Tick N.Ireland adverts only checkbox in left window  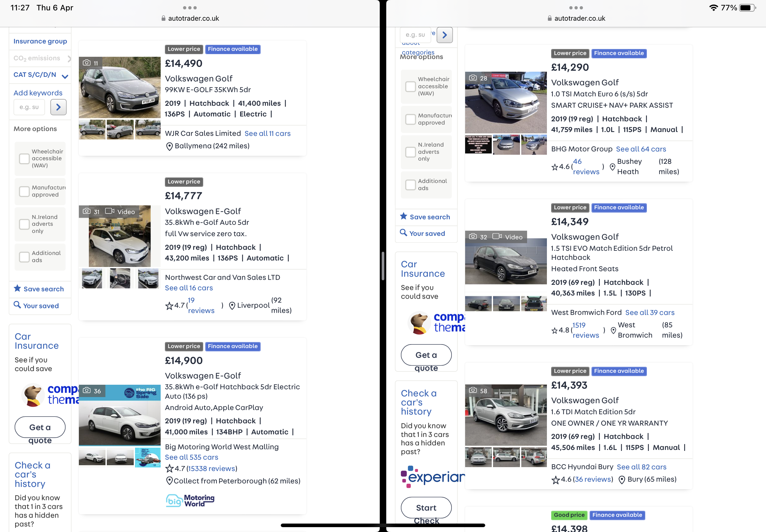[x=24, y=224]
